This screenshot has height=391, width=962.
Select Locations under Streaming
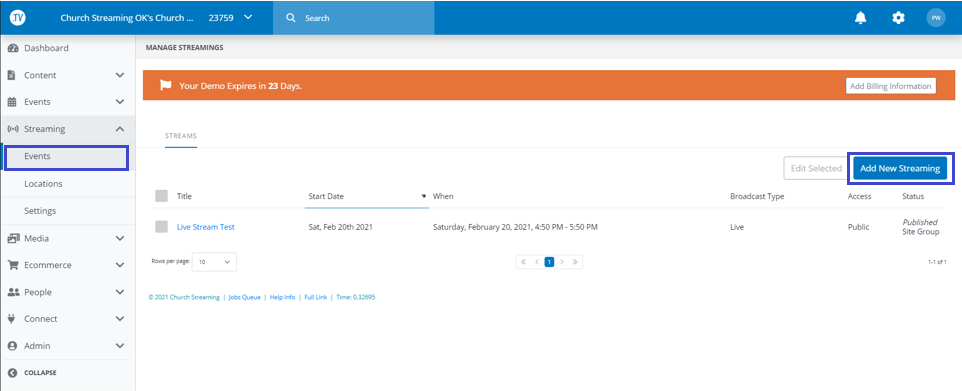(x=43, y=184)
